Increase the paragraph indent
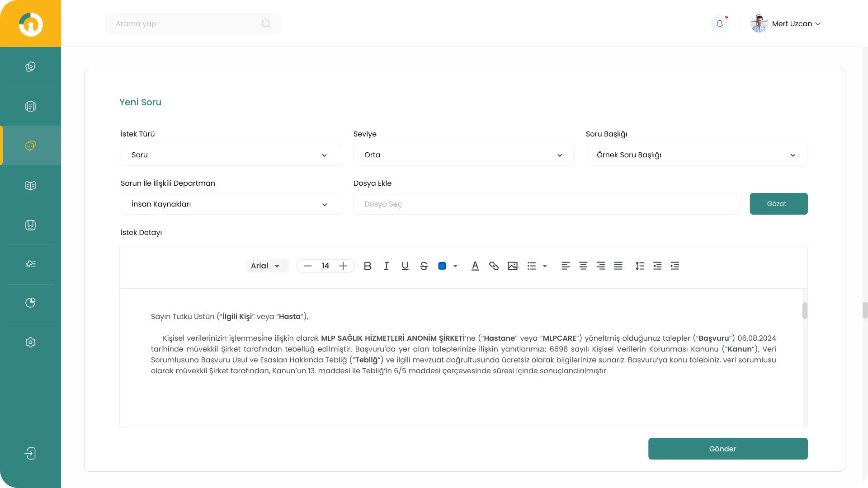868x488 pixels. click(x=675, y=266)
